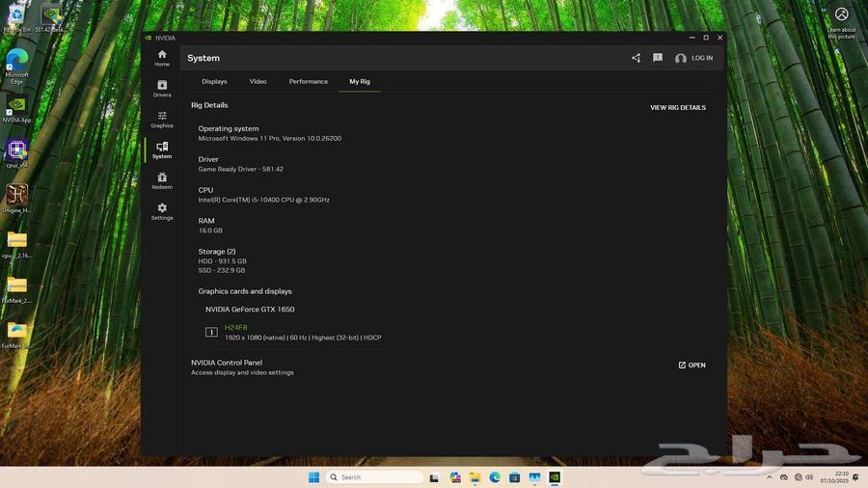Viewport: 868px width, 488px height.
Task: Click the taskbar Search box
Action: (374, 477)
